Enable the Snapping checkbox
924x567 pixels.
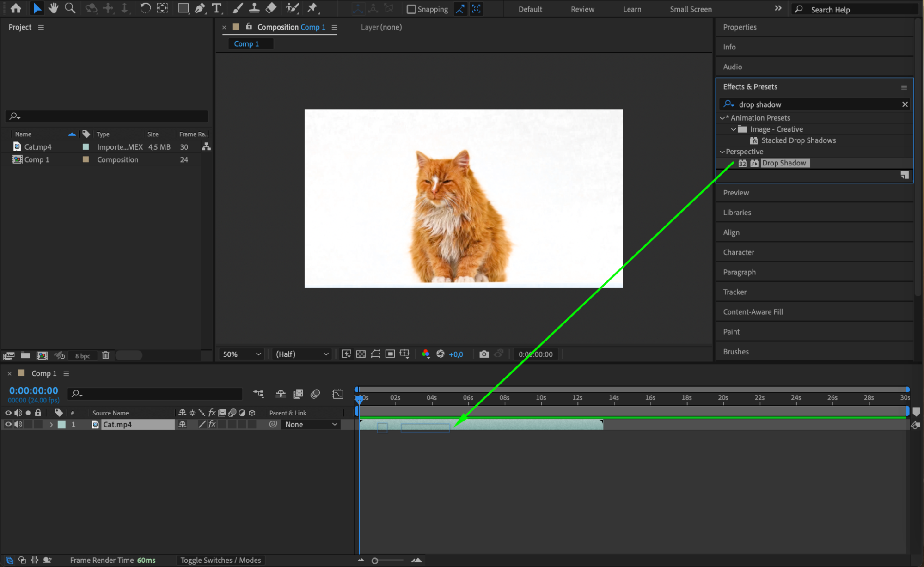[411, 9]
